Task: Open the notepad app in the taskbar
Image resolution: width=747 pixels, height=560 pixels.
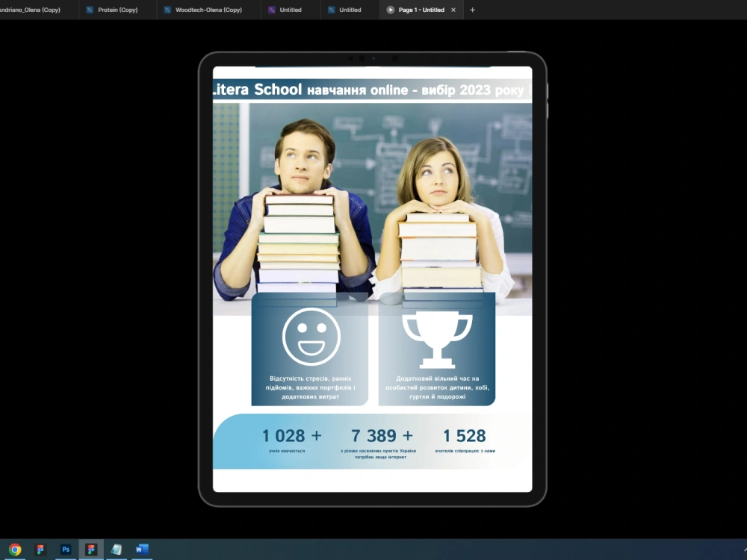Action: 117,550
